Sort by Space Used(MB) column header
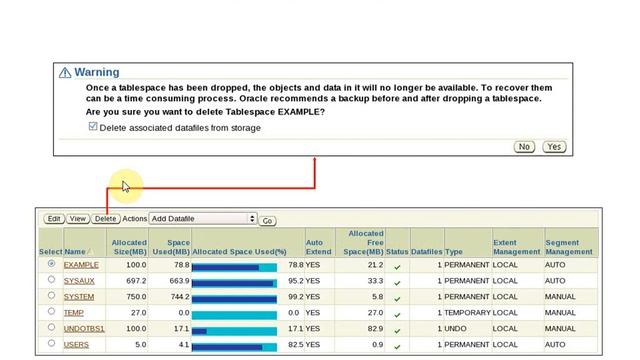The width and height of the screenshot is (640, 360). pos(171,247)
